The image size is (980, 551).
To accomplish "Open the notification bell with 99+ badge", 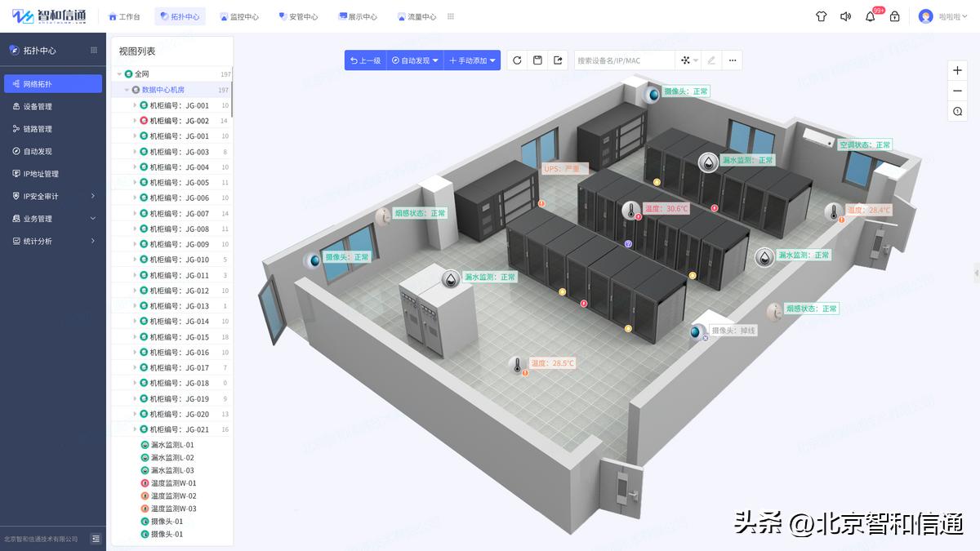I will (870, 16).
